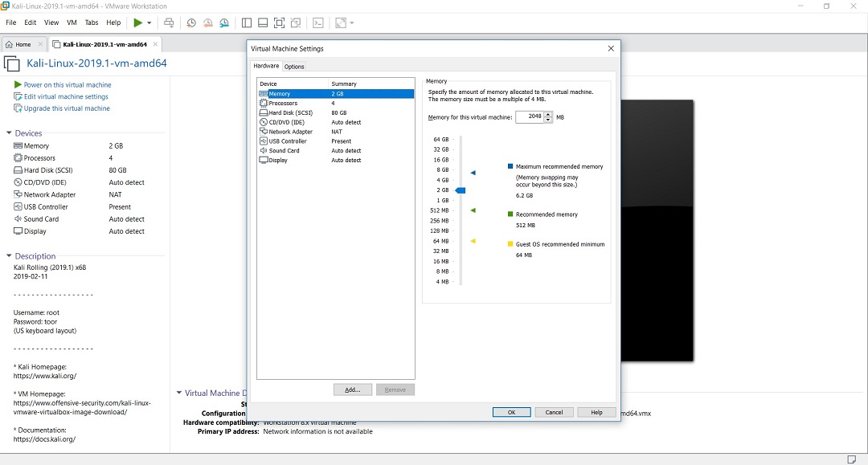The image size is (868, 465).
Task: Open the View menu
Action: tap(51, 22)
